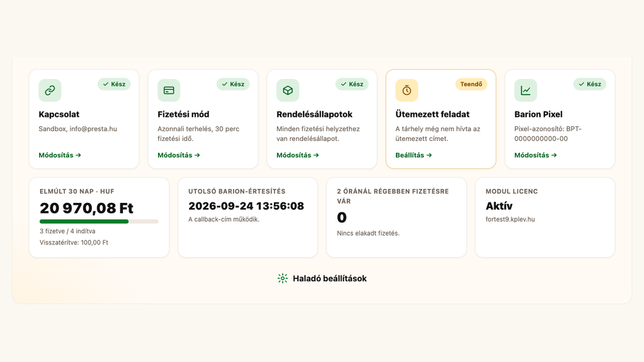Click the Nincs elakadt fizetés text
The height and width of the screenshot is (362, 644).
tap(368, 233)
